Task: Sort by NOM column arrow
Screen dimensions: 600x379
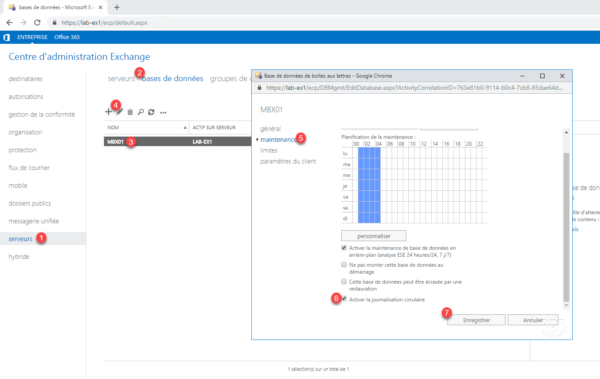Action: 185,127
